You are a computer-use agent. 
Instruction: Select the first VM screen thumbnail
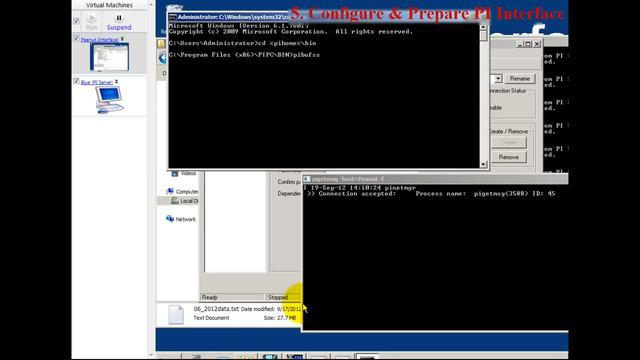point(109,57)
